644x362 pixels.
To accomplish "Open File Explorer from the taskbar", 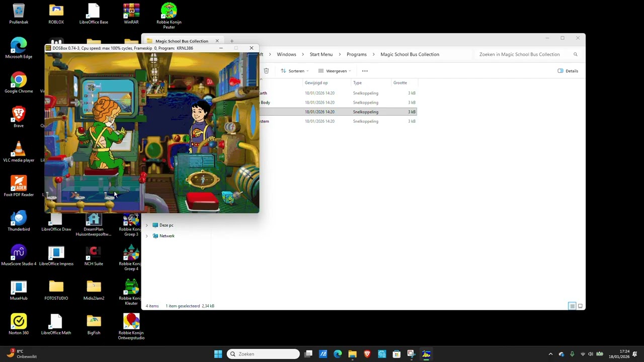I will pos(352,354).
